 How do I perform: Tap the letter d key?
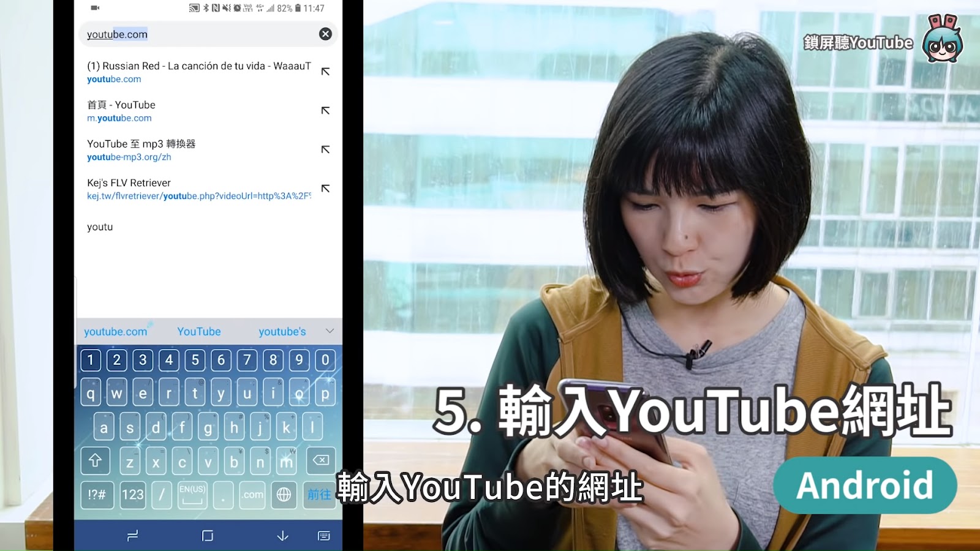[x=156, y=427]
